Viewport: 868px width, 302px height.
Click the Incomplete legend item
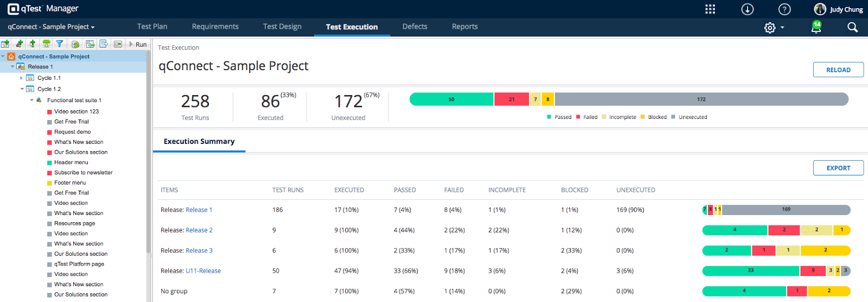[619, 117]
